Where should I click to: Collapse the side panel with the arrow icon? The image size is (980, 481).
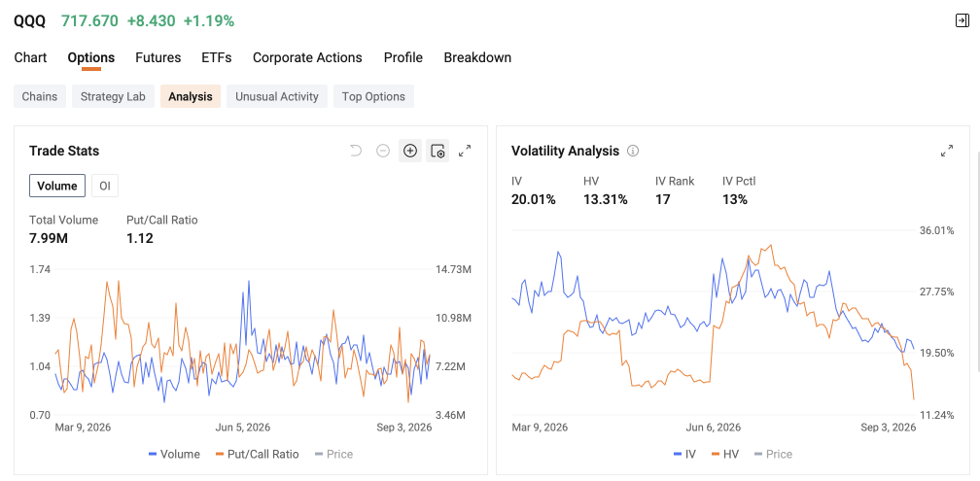(962, 20)
